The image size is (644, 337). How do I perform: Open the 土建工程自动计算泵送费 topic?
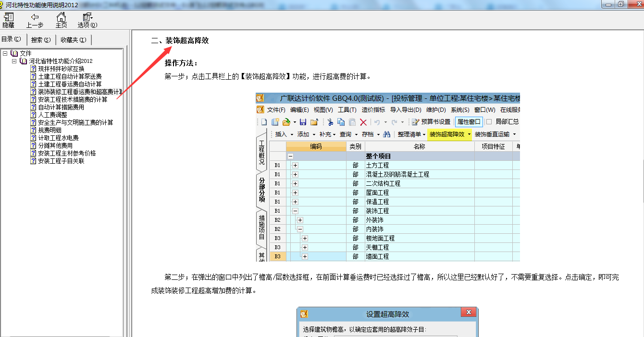point(70,76)
